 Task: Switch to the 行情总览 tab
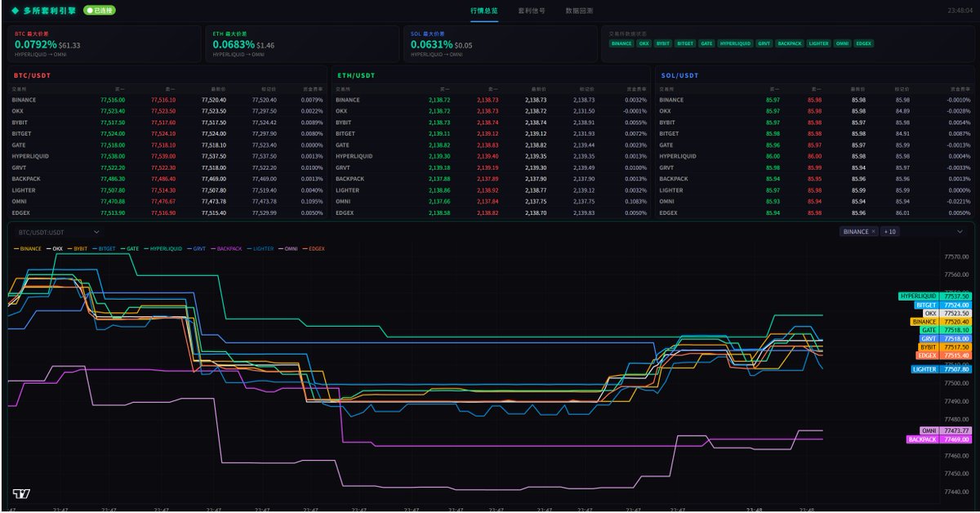[x=484, y=11]
